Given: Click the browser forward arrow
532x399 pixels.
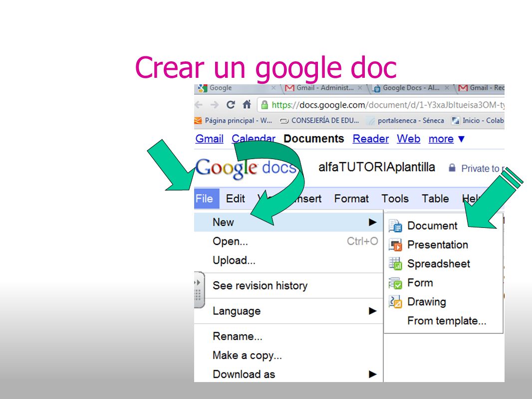Looking at the screenshot, I should (x=215, y=105).
